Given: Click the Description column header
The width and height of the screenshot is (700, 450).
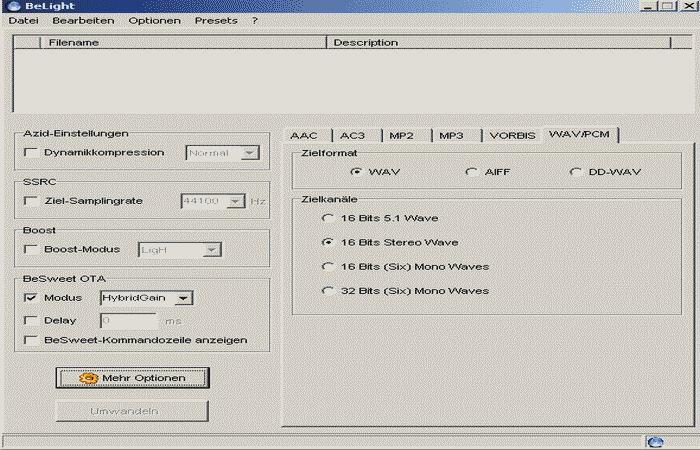Looking at the screenshot, I should click(x=365, y=42).
